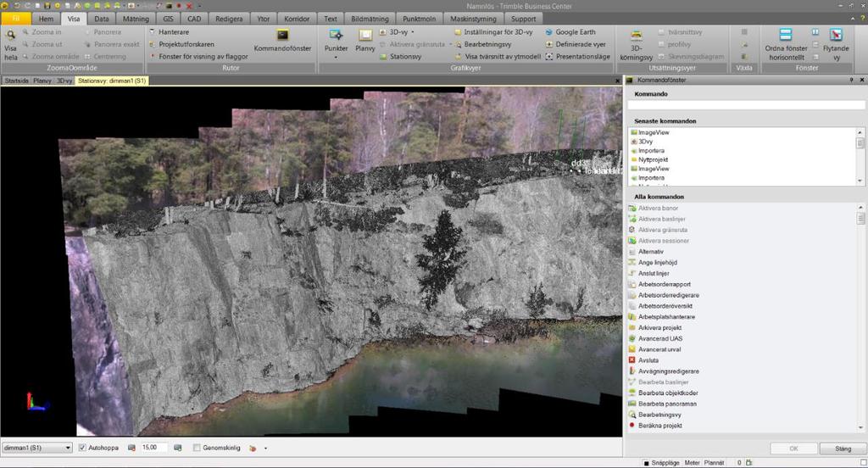The height and width of the screenshot is (468, 868).
Task: Enable the Genomskinlig checkbox
Action: (197, 448)
